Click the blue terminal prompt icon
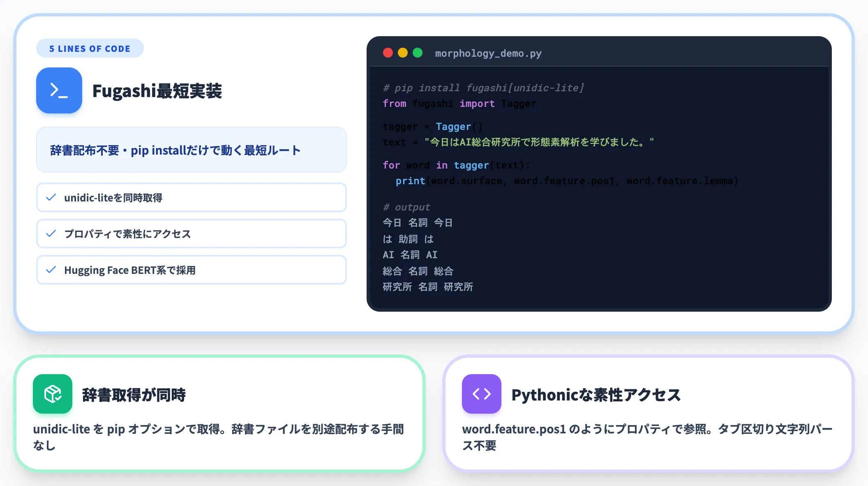868x486 pixels. point(59,90)
